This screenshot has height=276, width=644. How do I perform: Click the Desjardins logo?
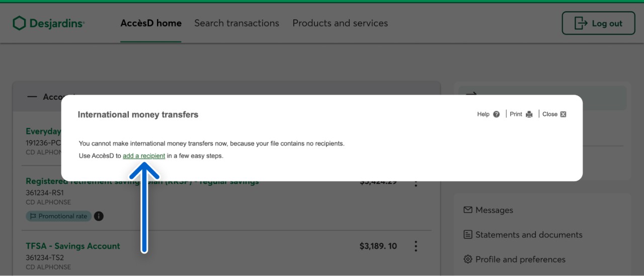coord(49,23)
